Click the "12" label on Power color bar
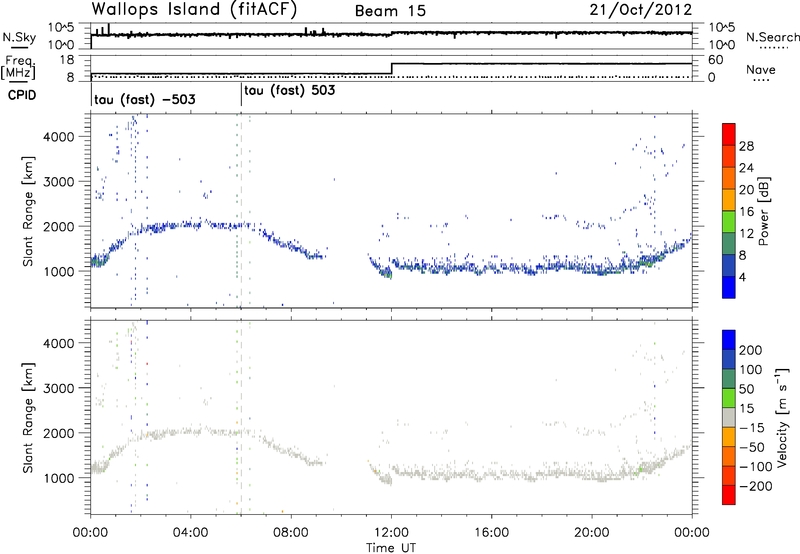This screenshot has height=554, width=800. 746,234
